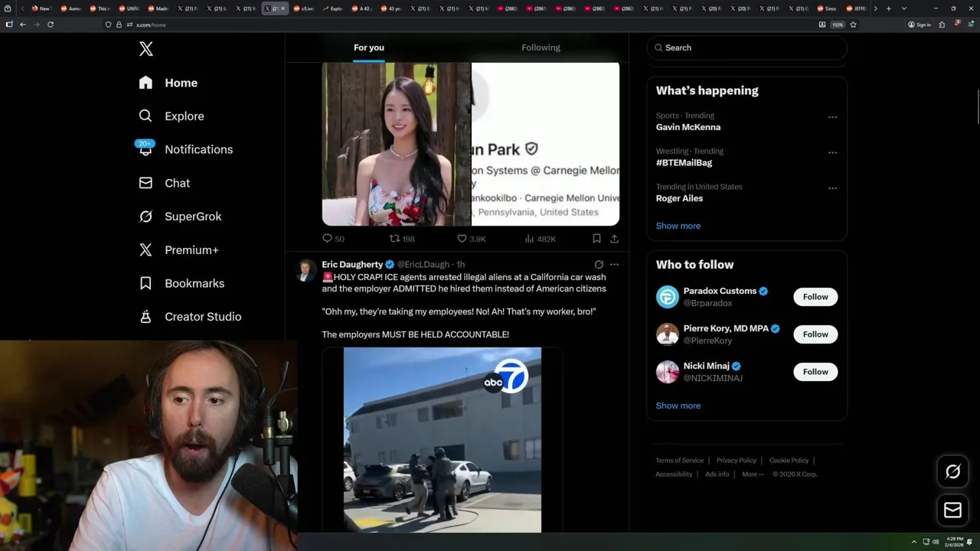980x551 pixels.
Task: Switch to the JEFFE browser tab
Action: pos(857,8)
